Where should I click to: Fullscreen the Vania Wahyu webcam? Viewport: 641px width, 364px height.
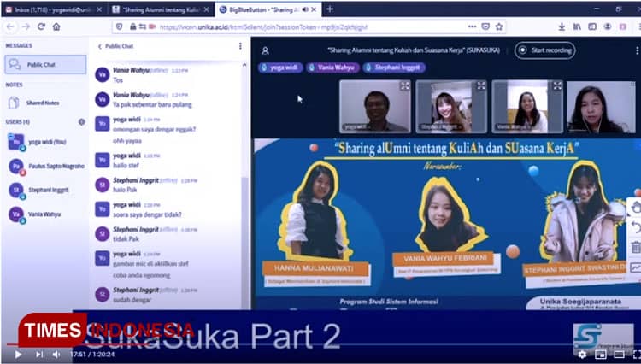pos(557,86)
